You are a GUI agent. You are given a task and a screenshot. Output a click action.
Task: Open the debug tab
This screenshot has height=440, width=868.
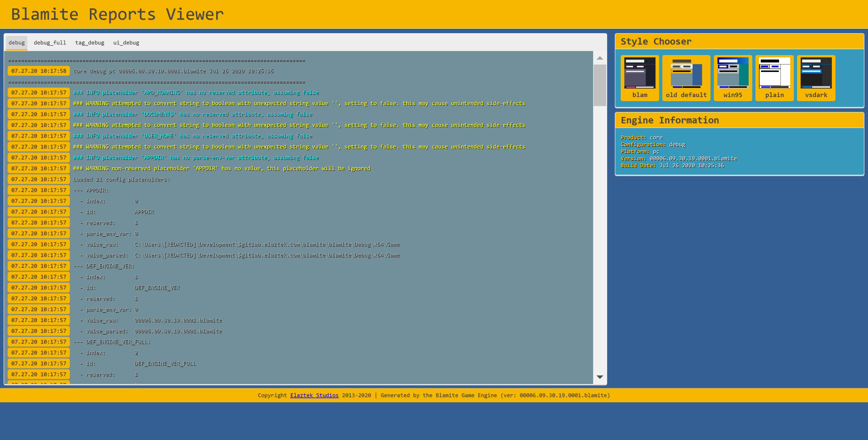17,43
